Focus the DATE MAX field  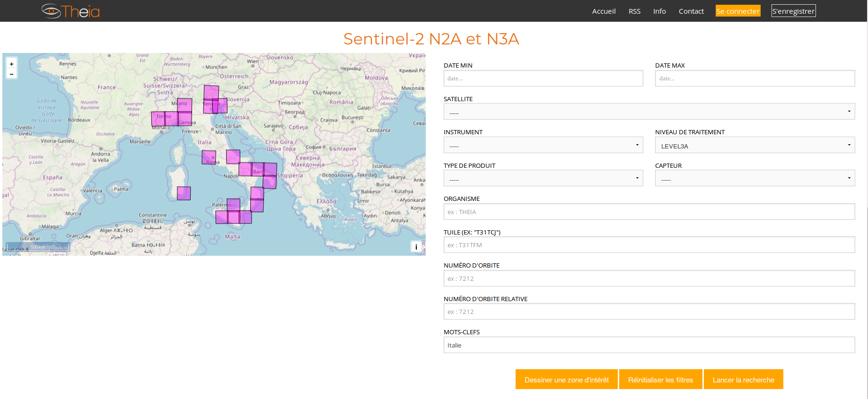(x=755, y=78)
